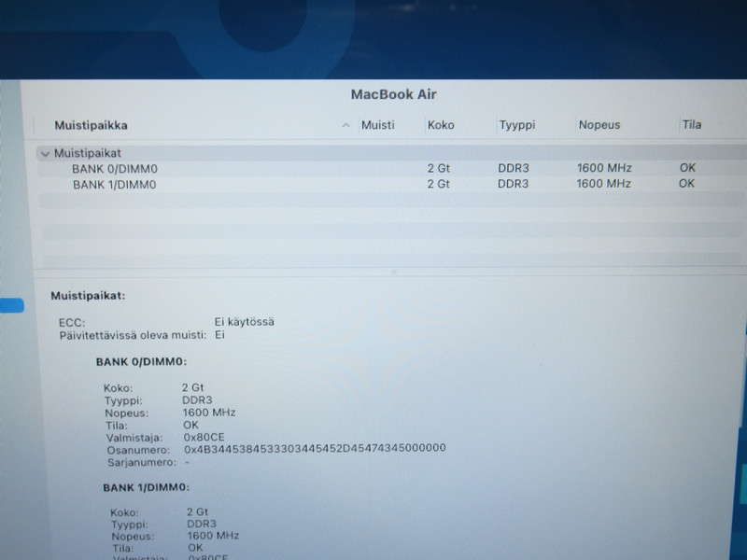This screenshot has height=560, width=747.
Task: Sort by the Muistipaikka column header
Action: point(91,125)
